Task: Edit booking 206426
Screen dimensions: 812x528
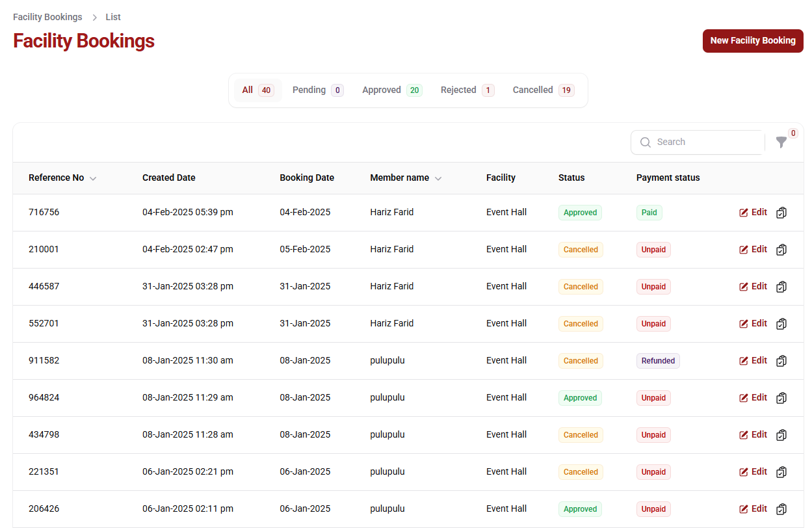Action: click(x=753, y=508)
